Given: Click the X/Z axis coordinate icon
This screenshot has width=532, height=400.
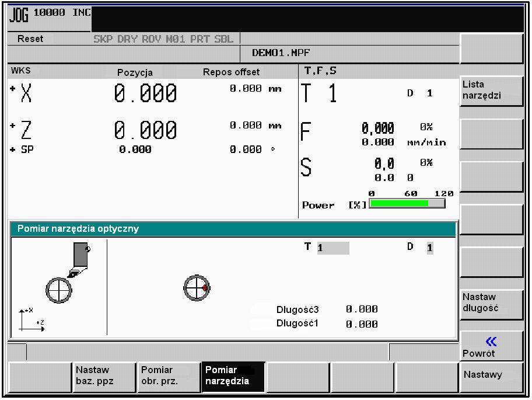Looking at the screenshot, I should click(x=32, y=319).
